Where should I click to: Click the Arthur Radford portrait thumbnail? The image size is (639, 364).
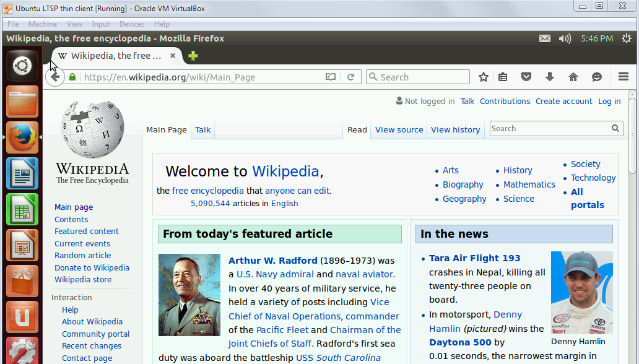(x=189, y=295)
